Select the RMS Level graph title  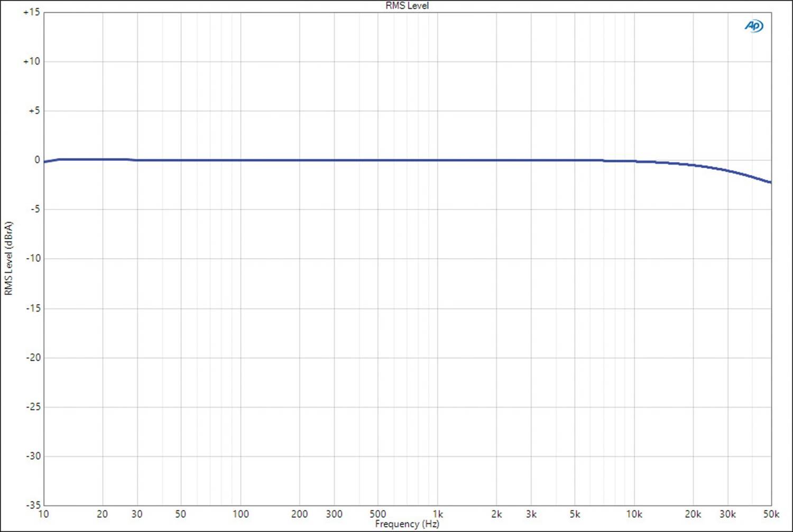[x=407, y=6]
